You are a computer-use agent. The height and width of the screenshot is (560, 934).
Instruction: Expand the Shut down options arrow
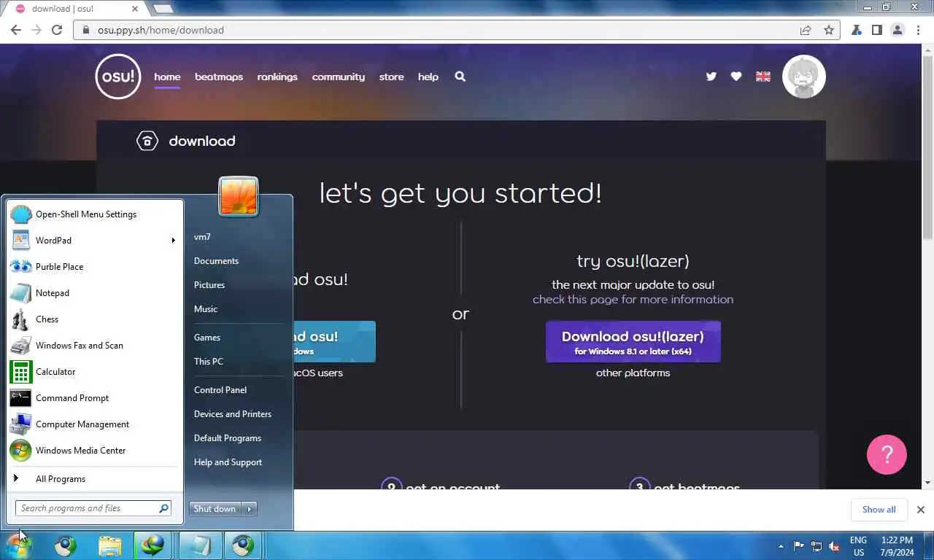tap(250, 509)
